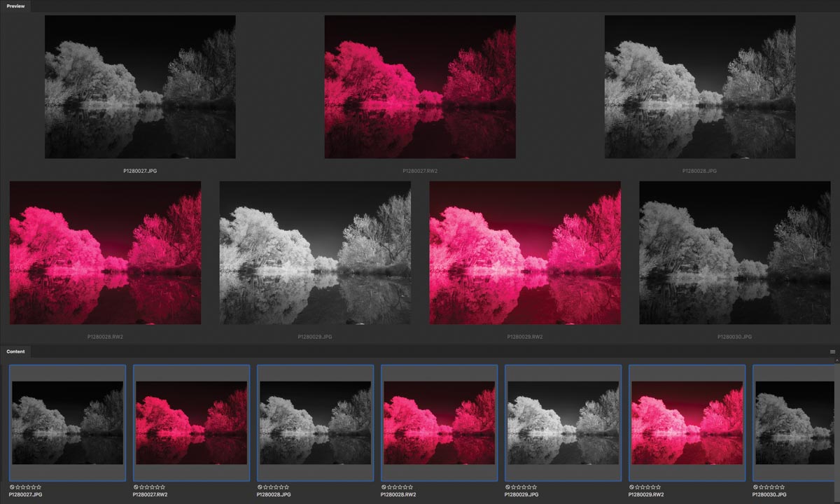The width and height of the screenshot is (840, 504).
Task: Click the P1280030.JPG filename label in Preview
Action: [x=735, y=336]
